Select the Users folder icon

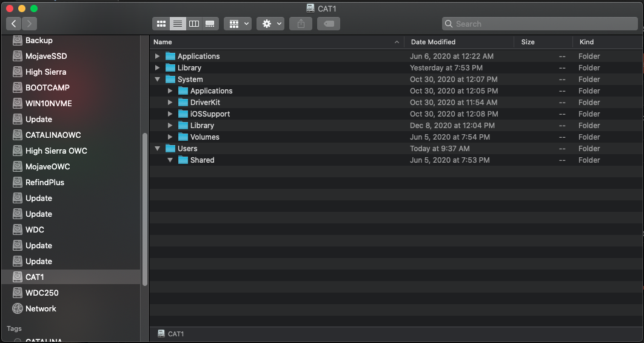pos(170,148)
